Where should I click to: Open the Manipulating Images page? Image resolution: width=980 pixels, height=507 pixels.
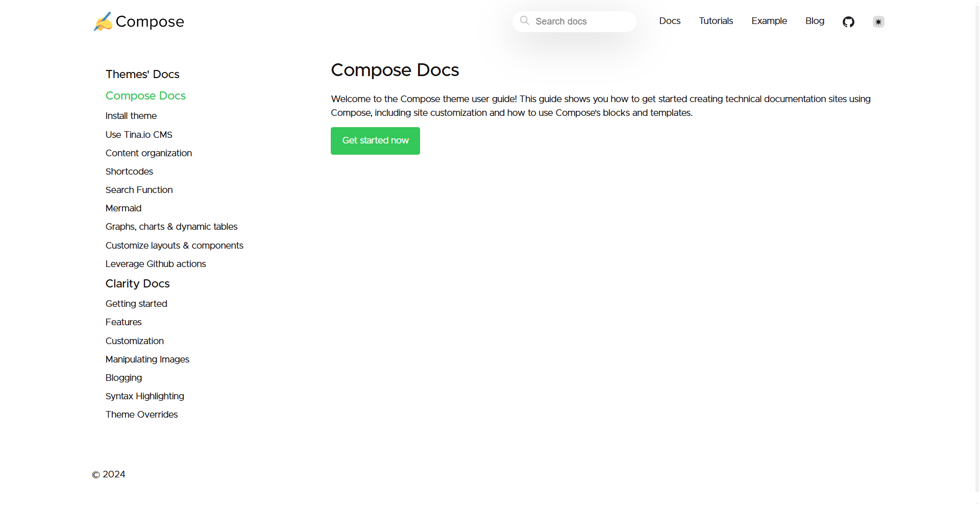click(x=148, y=359)
